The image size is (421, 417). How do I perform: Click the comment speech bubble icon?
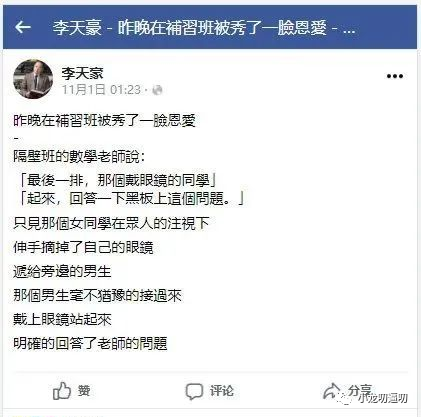tap(194, 391)
